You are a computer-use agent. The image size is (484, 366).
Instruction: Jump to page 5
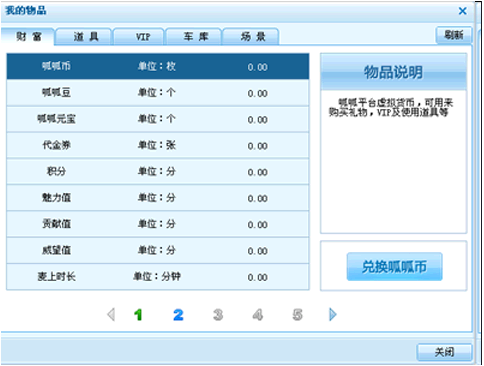(x=297, y=315)
